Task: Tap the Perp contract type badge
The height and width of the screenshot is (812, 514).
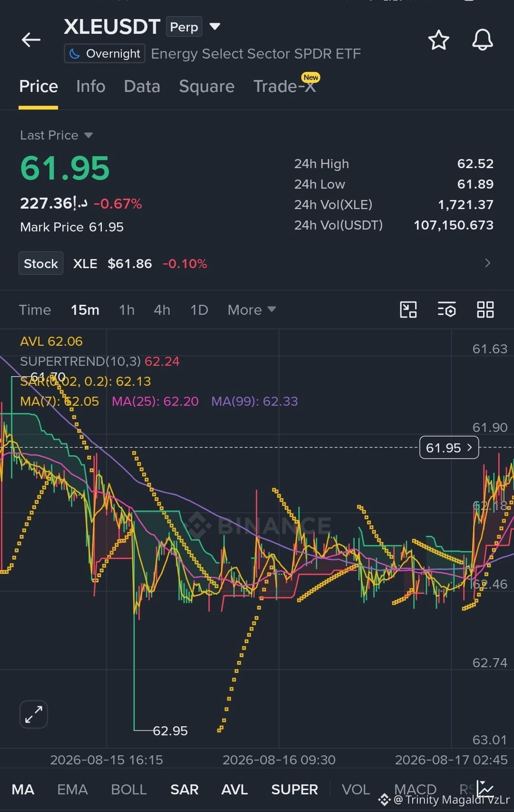Action: [184, 27]
